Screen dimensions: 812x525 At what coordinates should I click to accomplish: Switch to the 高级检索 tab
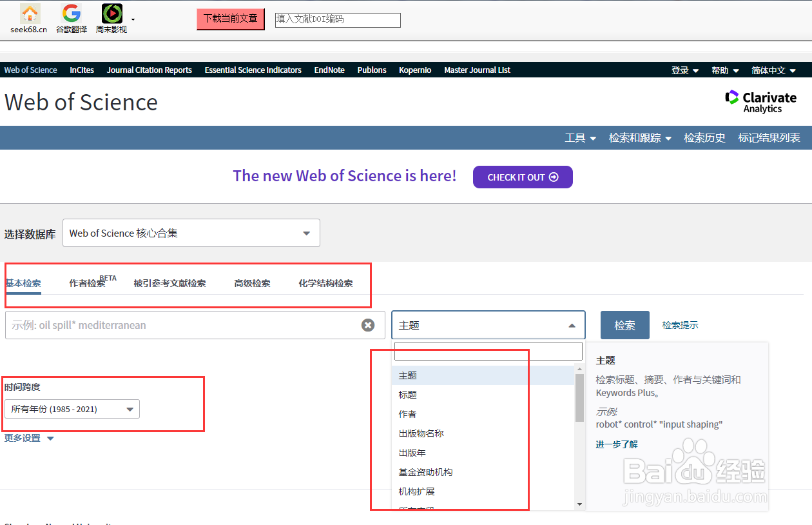(252, 282)
